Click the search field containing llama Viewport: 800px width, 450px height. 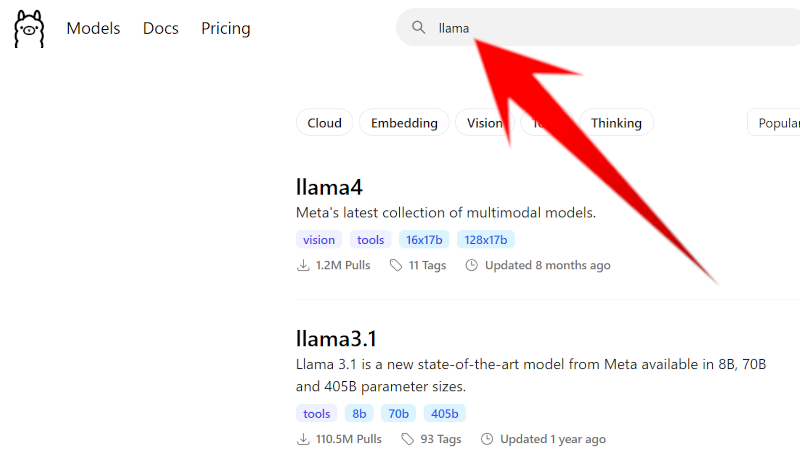(600, 28)
